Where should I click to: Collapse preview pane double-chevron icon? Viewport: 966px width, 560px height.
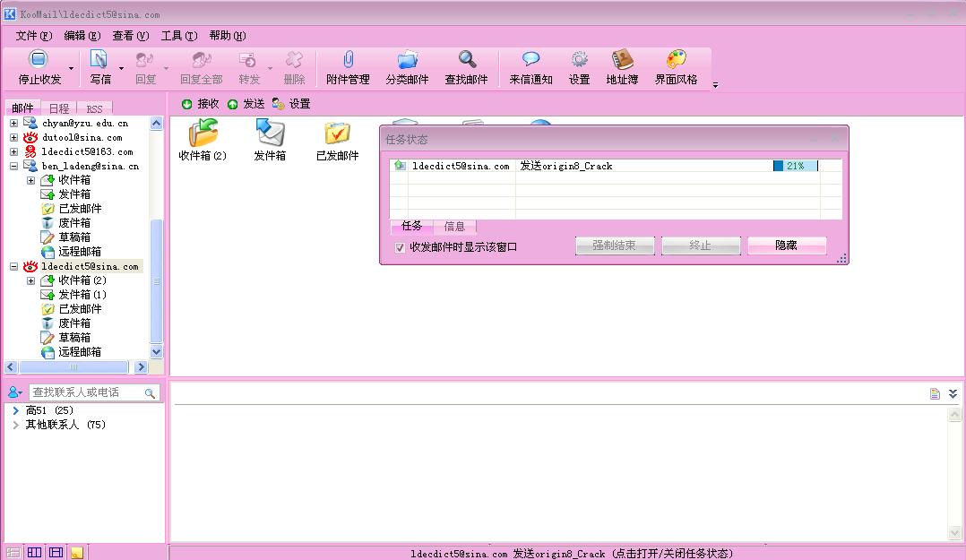953,393
